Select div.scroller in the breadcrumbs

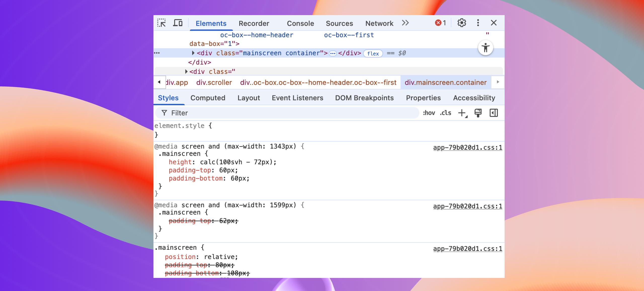(x=214, y=83)
